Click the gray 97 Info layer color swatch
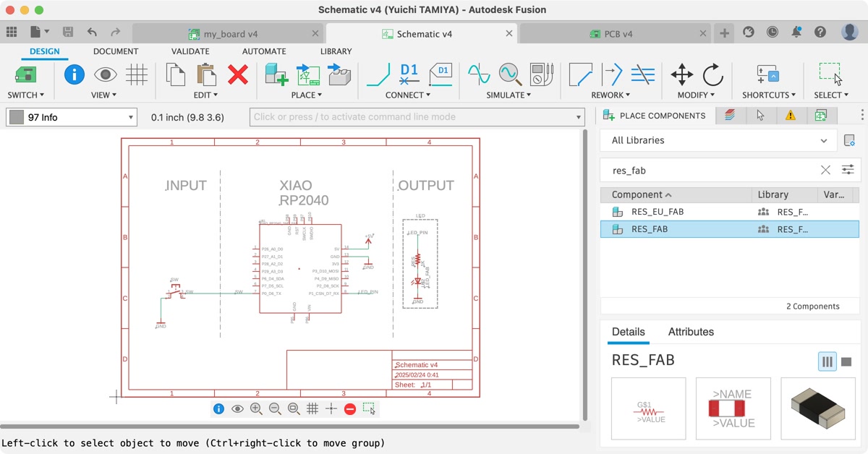The image size is (868, 454). coord(16,117)
